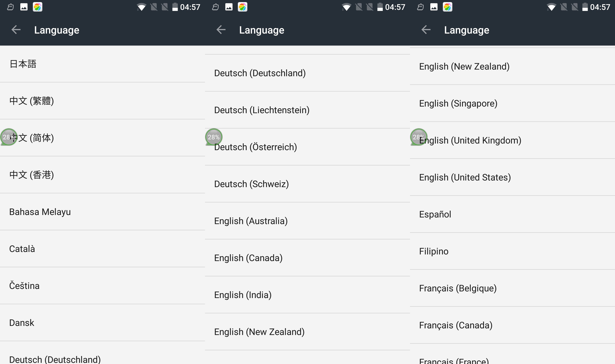Tap back arrow on left Language screen

coord(16,30)
